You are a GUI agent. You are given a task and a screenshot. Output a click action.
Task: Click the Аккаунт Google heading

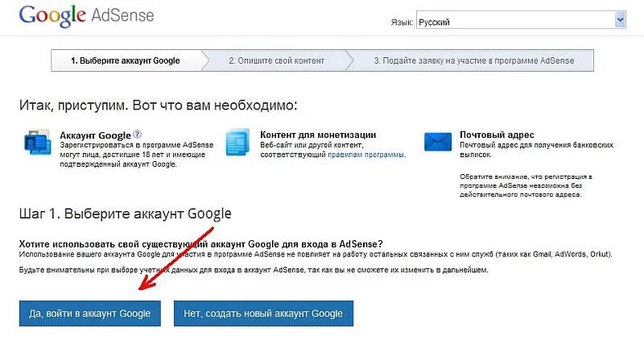pyautogui.click(x=95, y=135)
